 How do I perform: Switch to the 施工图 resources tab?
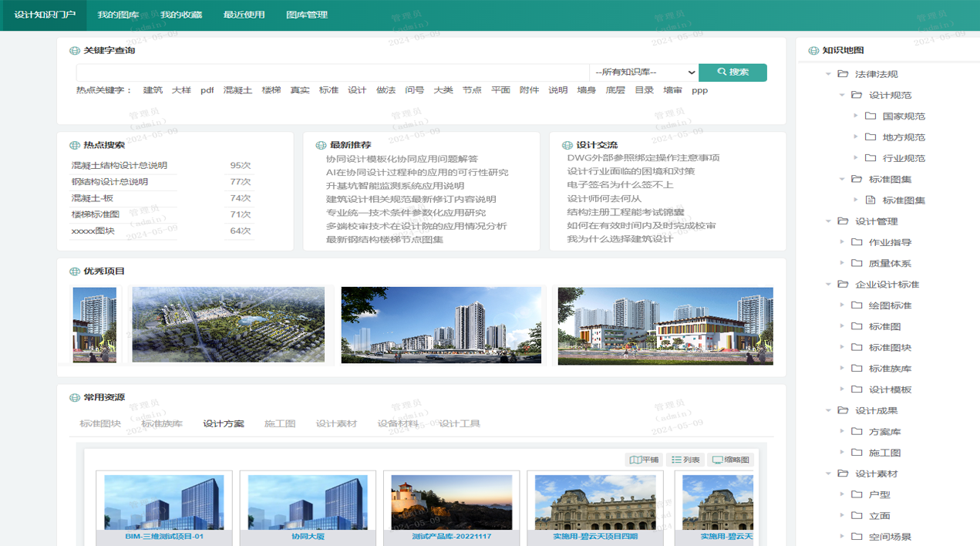coord(280,423)
